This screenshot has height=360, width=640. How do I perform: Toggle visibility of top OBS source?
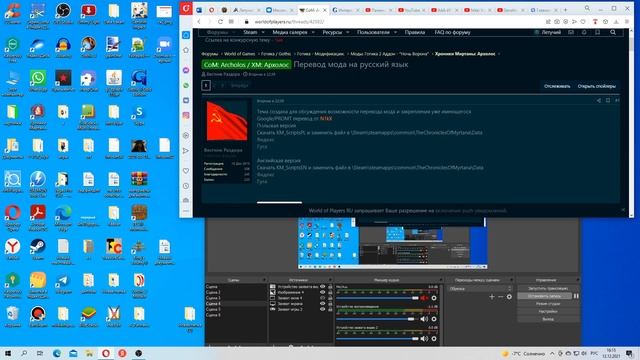(x=322, y=287)
